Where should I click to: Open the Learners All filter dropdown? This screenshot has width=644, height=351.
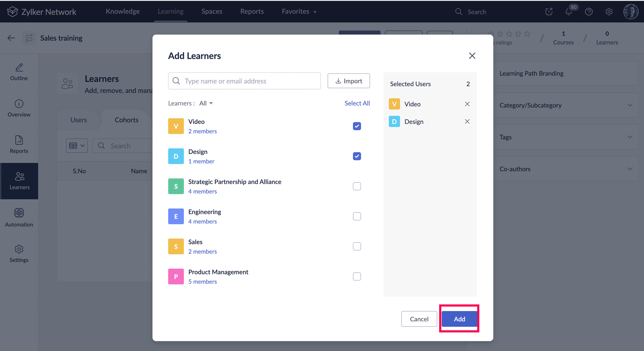coord(206,103)
